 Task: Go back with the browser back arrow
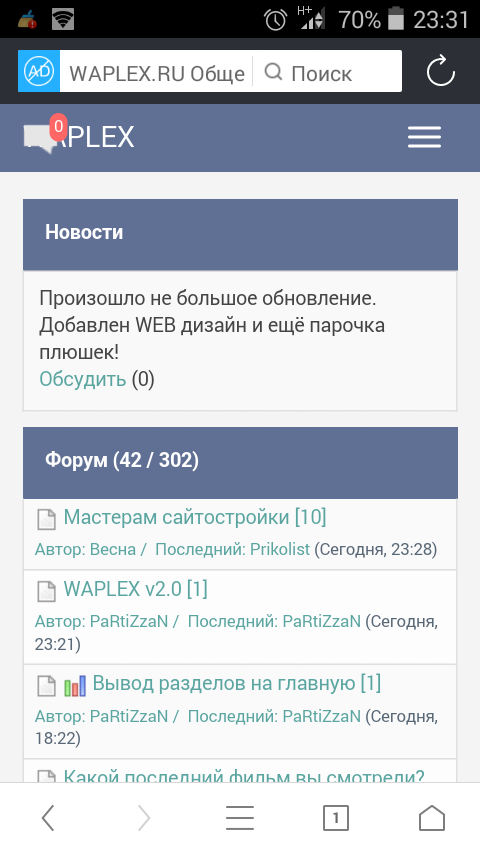pos(48,818)
